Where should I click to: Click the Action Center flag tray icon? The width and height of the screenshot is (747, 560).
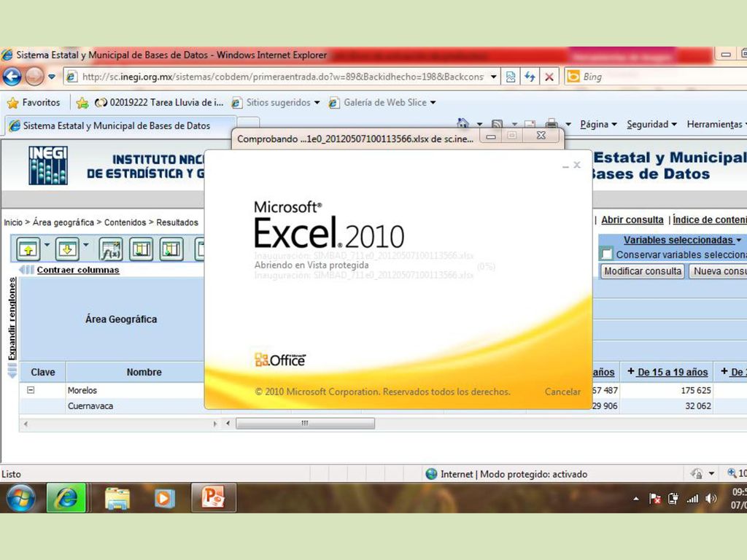pos(655,499)
